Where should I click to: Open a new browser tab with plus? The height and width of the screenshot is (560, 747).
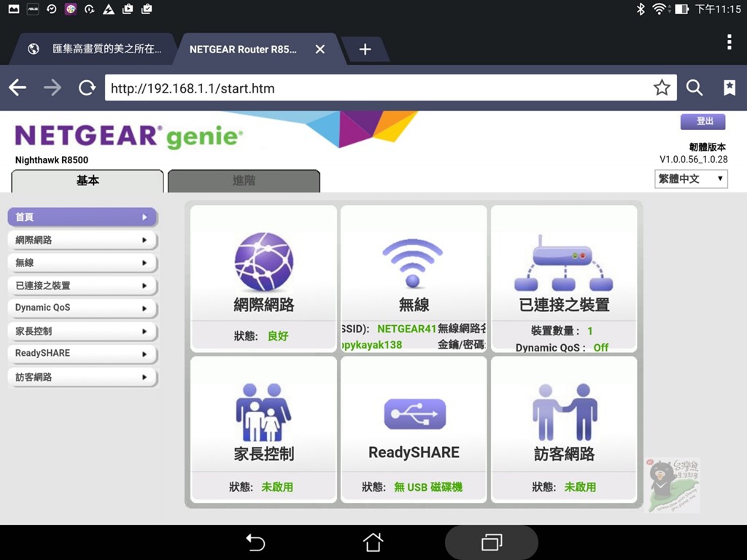365,49
